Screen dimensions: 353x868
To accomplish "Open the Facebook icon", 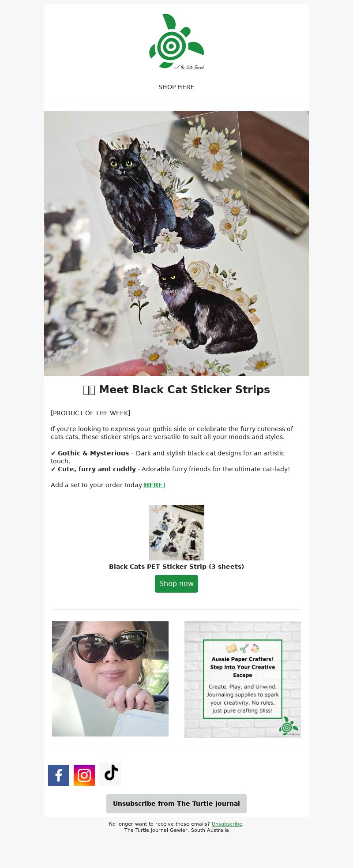I will click(59, 775).
